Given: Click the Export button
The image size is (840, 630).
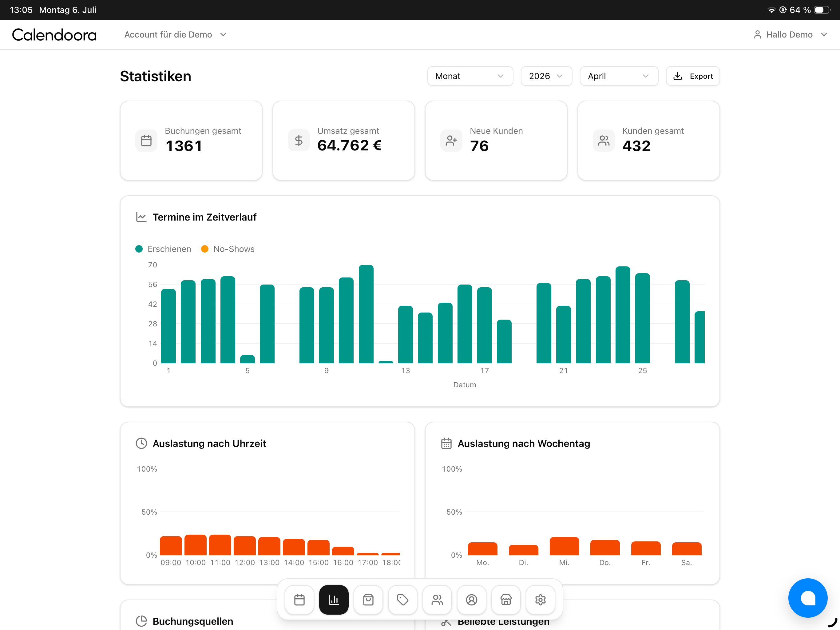Looking at the screenshot, I should (x=693, y=76).
